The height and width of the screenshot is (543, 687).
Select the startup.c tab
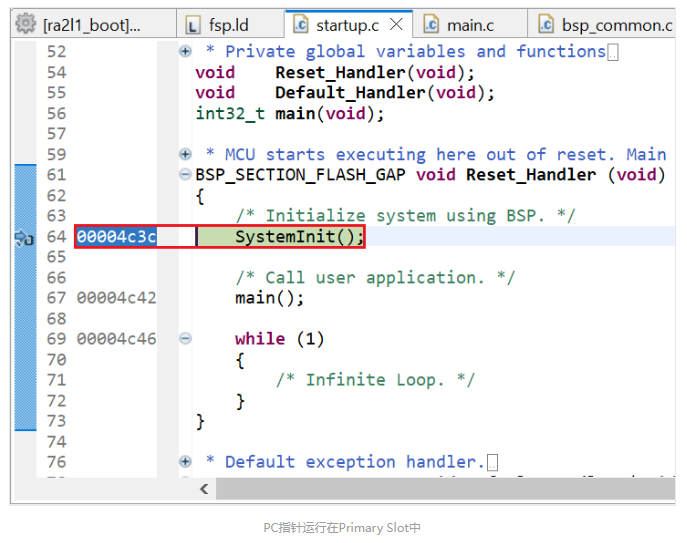click(x=347, y=25)
